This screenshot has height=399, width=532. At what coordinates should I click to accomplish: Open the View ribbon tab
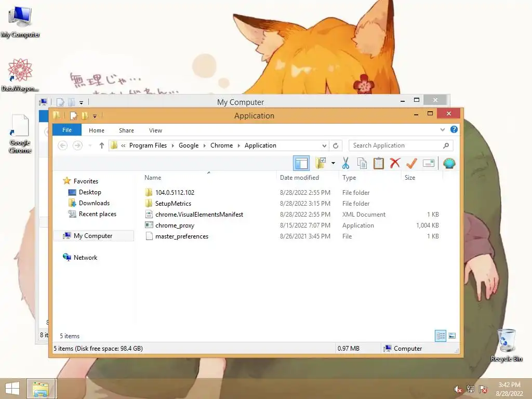155,130
